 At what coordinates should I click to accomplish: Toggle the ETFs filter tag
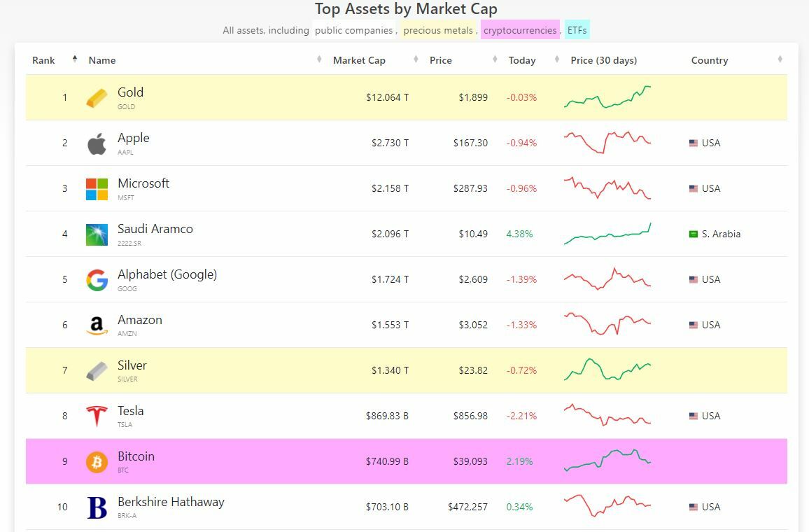(577, 30)
